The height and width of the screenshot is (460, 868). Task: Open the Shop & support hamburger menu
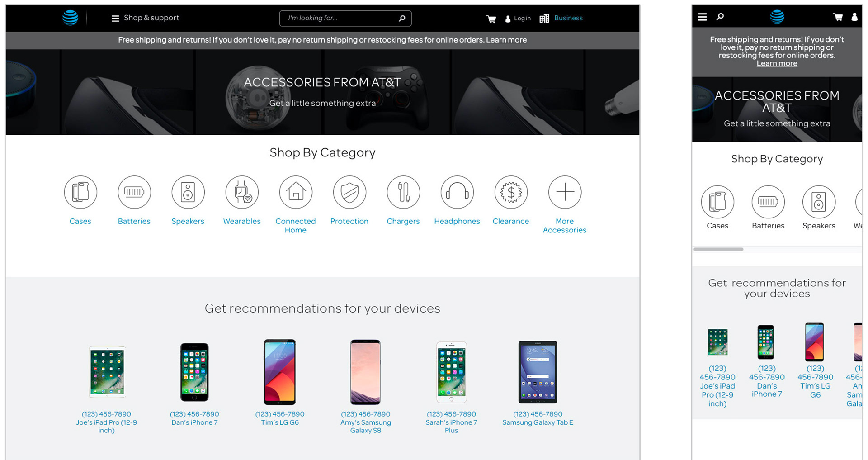coord(115,18)
